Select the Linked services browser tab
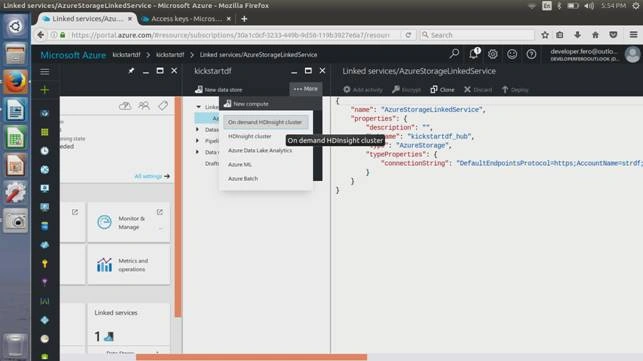Viewport: 643px width, 361px height. tap(87, 19)
